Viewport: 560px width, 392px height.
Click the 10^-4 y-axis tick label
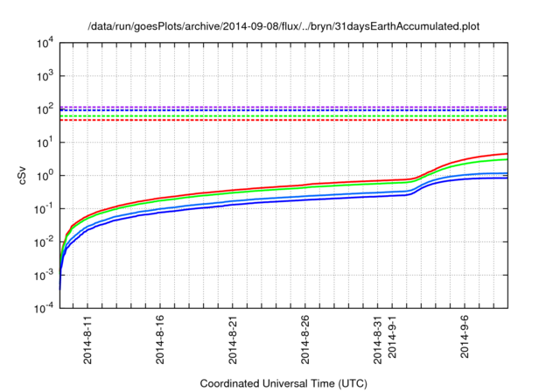pyautogui.click(x=45, y=308)
